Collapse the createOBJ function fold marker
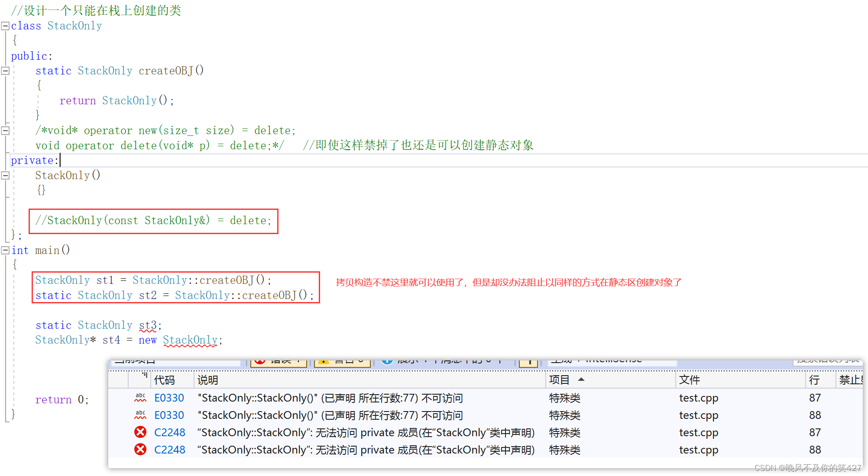Viewport: 868px width, 476px height. point(5,71)
